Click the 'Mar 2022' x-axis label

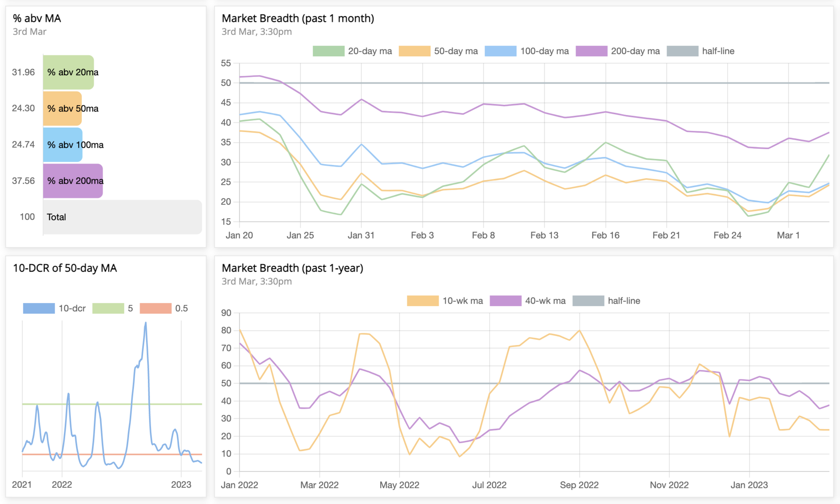[x=319, y=485]
